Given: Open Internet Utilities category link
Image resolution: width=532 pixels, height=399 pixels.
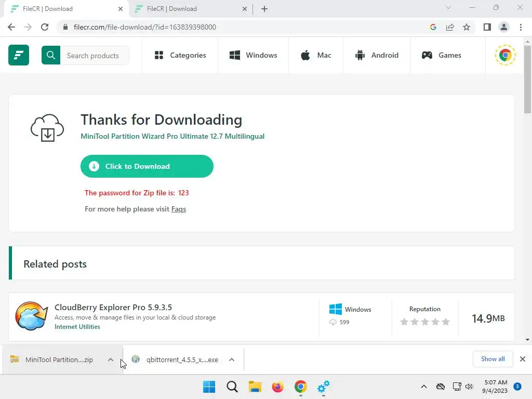Looking at the screenshot, I should click(x=77, y=327).
